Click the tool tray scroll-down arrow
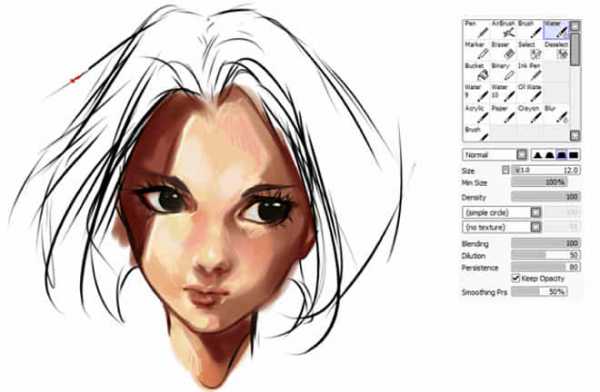The image size is (600, 392). coord(575,136)
